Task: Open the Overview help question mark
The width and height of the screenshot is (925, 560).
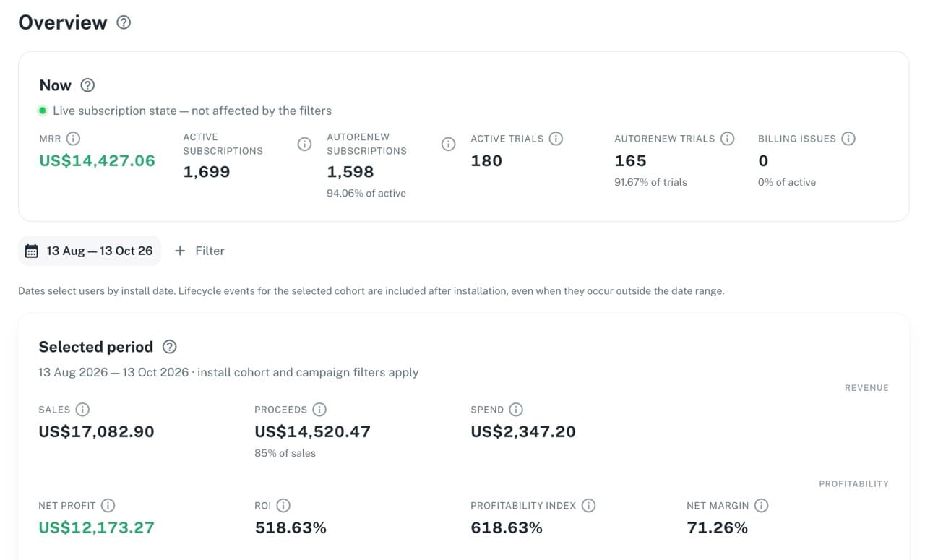Action: 124,22
